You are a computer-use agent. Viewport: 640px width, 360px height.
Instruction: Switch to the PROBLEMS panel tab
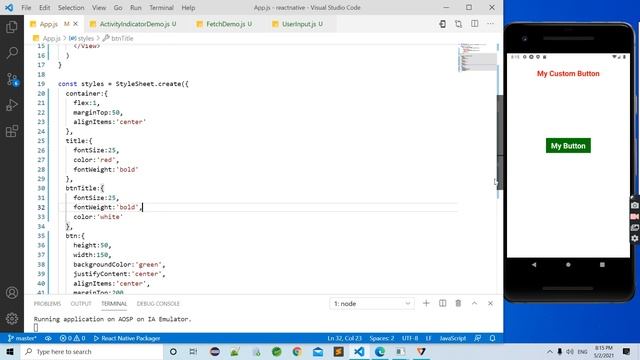[47, 304]
